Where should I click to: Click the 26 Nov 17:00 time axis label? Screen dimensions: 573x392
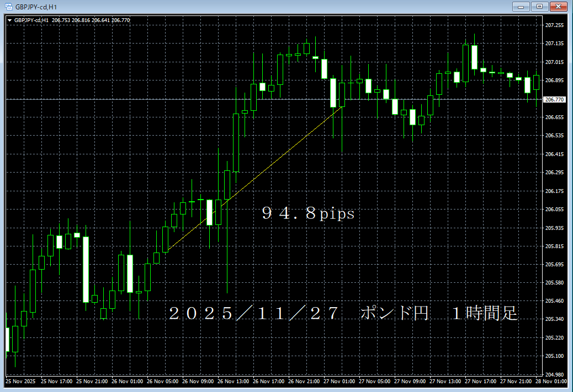(269, 382)
